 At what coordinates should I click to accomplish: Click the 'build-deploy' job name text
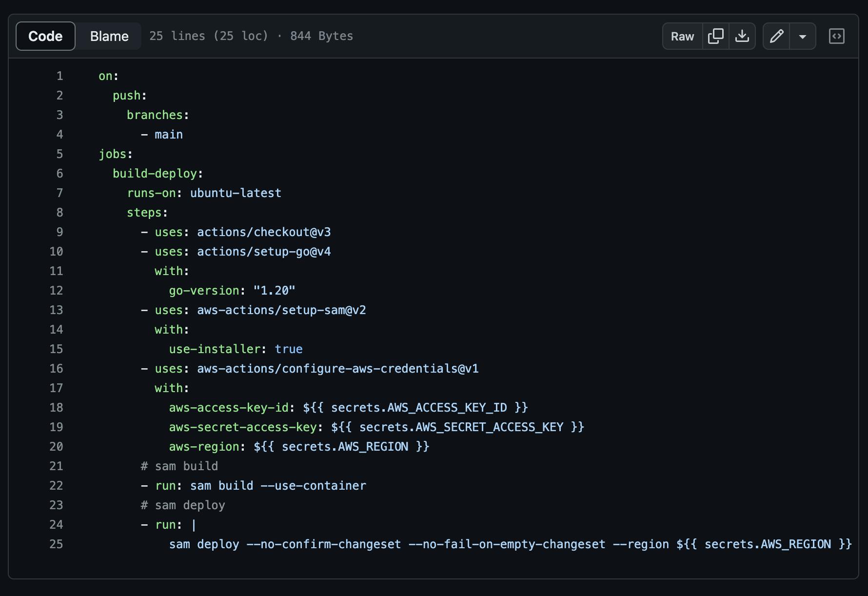point(155,174)
